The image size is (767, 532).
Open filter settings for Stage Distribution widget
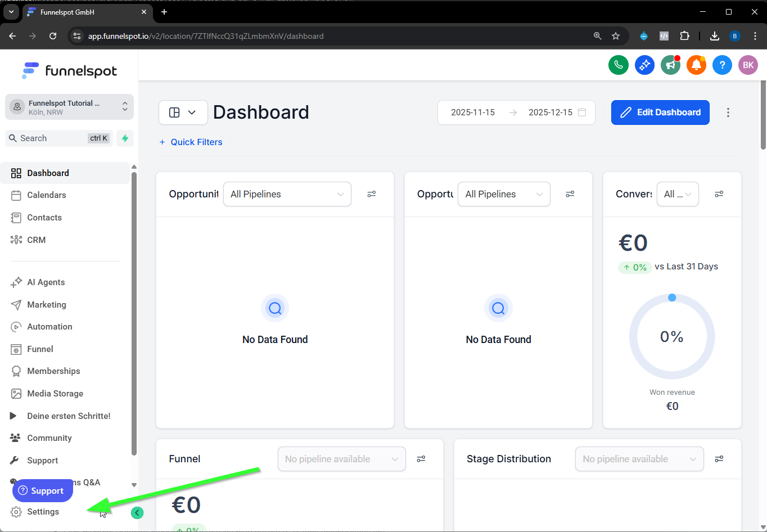[x=719, y=459]
